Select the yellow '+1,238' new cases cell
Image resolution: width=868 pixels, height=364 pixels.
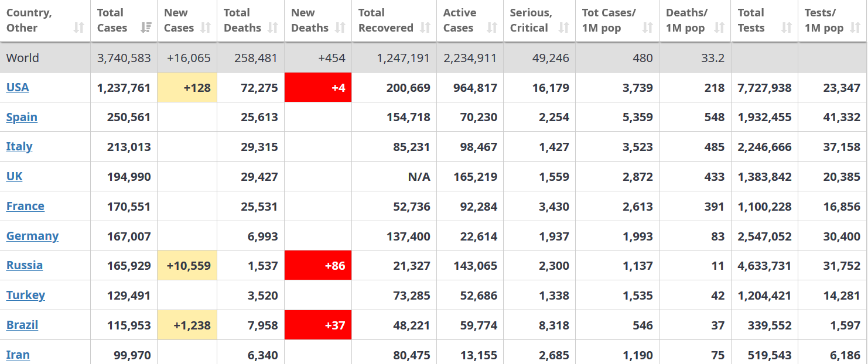187,325
